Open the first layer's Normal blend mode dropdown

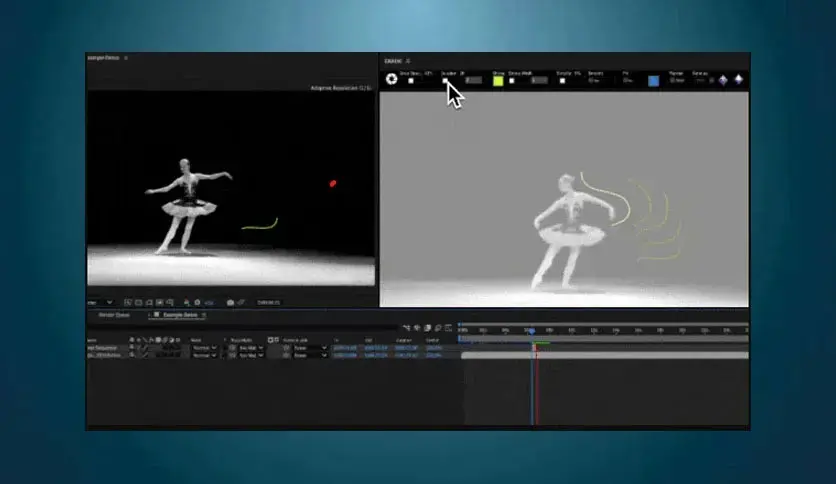pos(204,348)
